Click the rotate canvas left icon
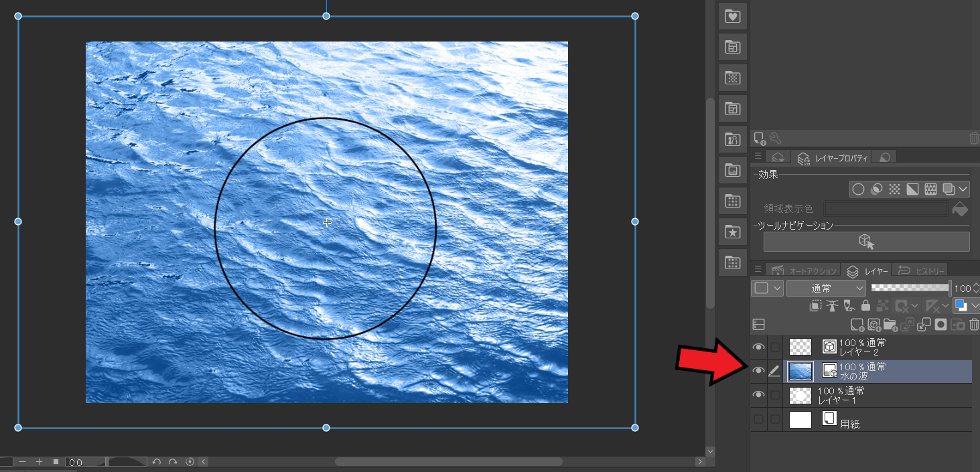 point(157,462)
